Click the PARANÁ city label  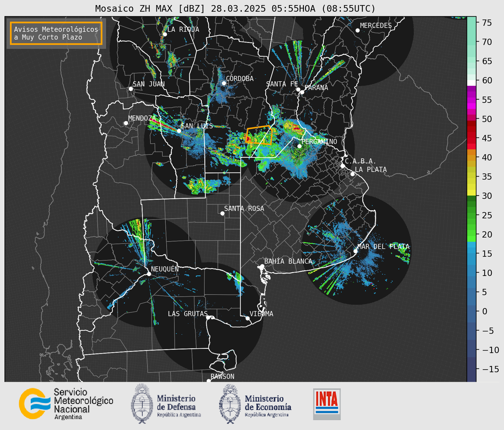[x=316, y=88]
